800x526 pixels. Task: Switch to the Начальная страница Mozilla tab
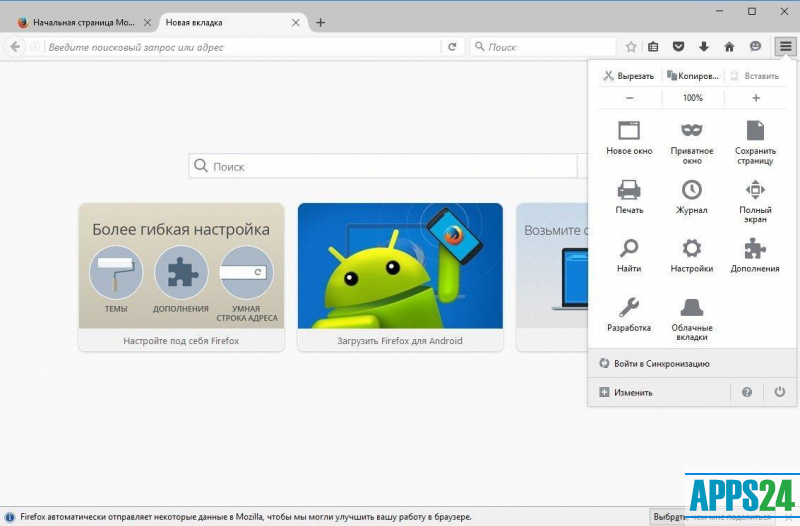pos(82,22)
